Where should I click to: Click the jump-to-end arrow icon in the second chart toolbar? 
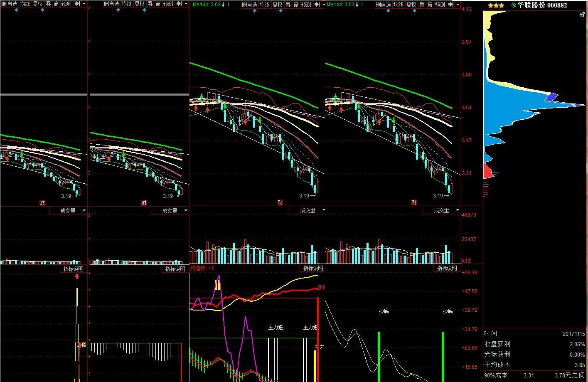tap(179, 4)
